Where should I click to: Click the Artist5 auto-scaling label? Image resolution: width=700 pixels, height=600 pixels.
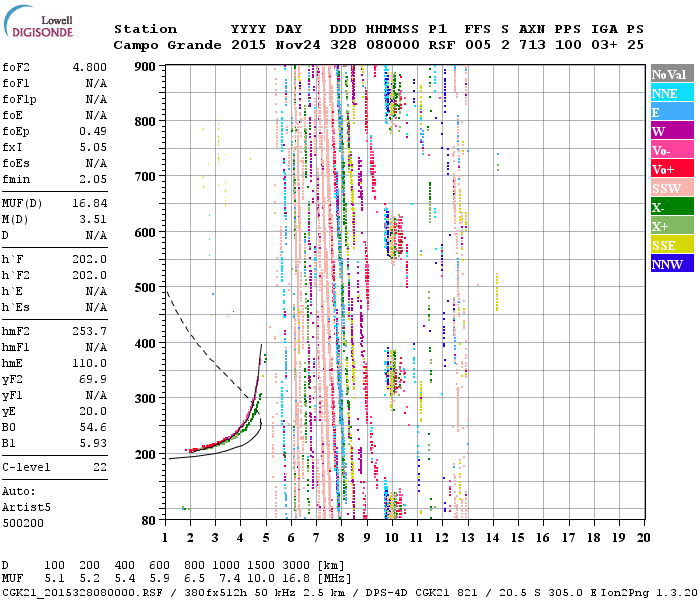(26, 508)
